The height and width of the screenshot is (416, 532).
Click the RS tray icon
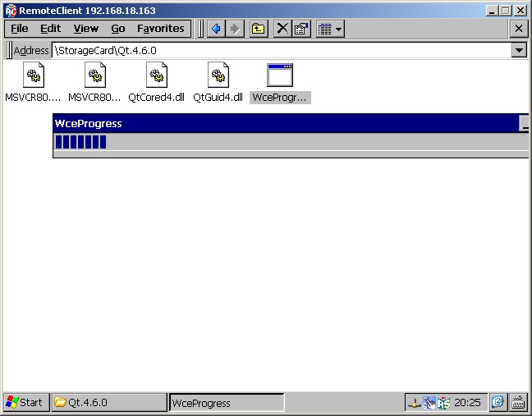pos(444,403)
